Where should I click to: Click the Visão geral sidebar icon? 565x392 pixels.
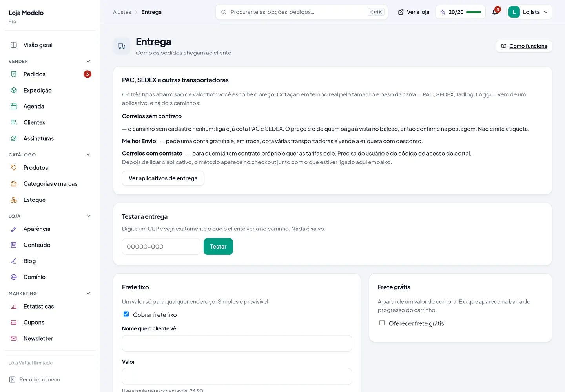14,45
